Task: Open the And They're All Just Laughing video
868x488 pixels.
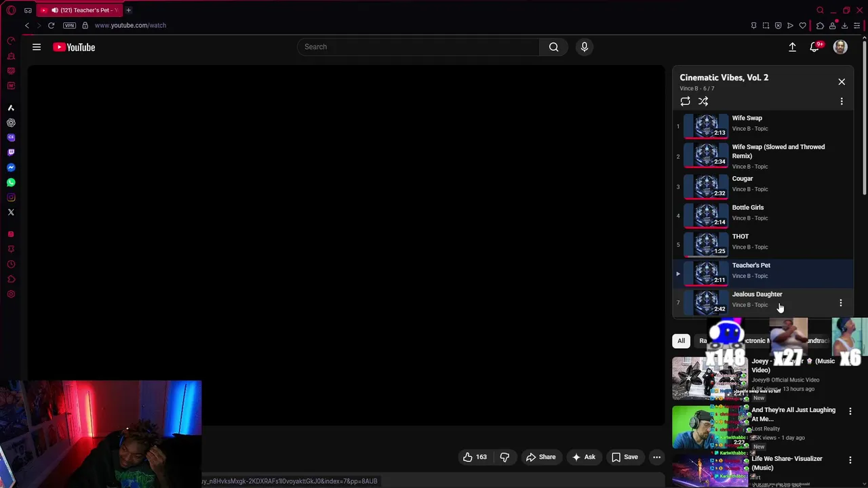Action: click(x=793, y=414)
